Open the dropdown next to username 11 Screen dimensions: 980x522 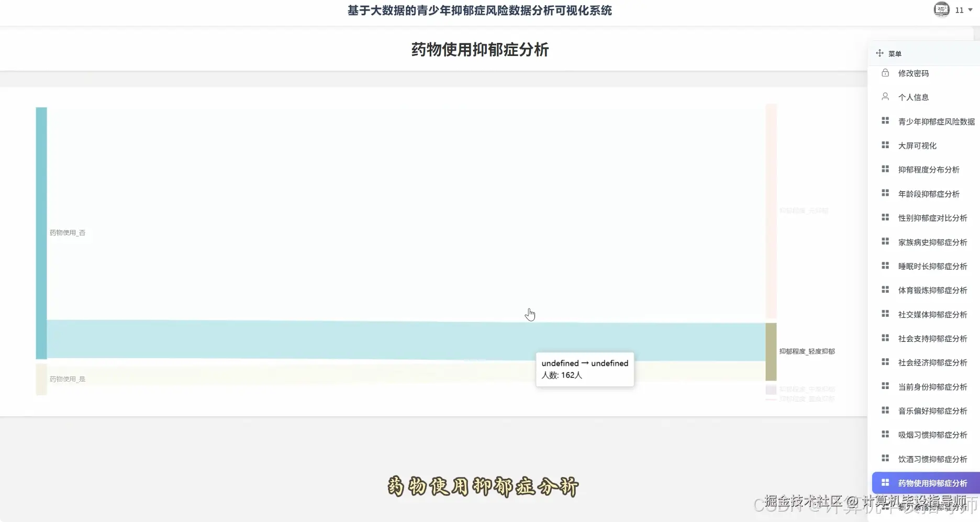click(970, 9)
